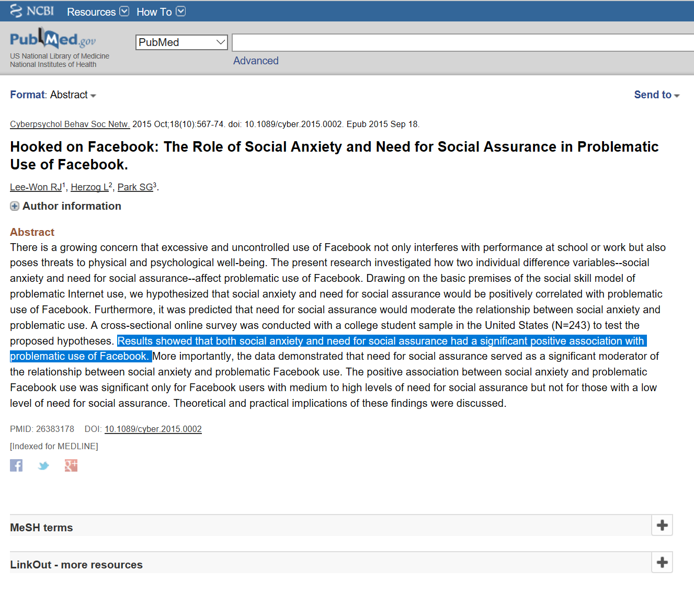Click into the PubMed search input field
This screenshot has width=694, height=616.
point(460,43)
